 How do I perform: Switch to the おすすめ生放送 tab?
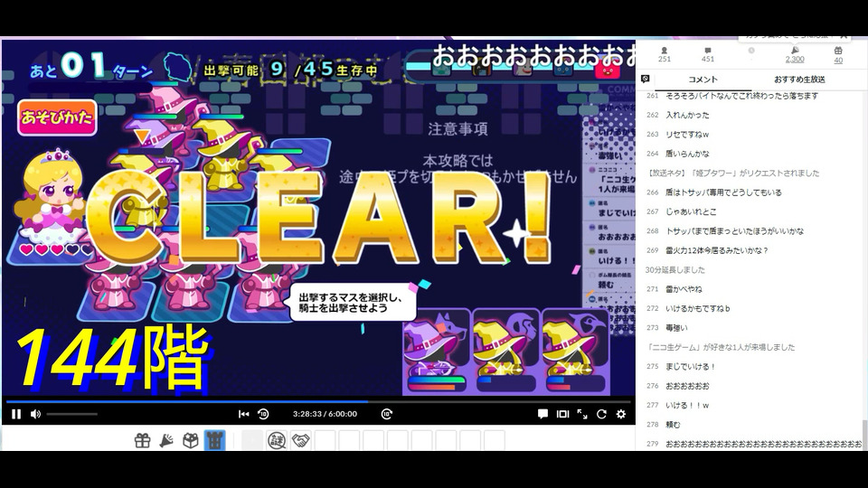[799, 80]
